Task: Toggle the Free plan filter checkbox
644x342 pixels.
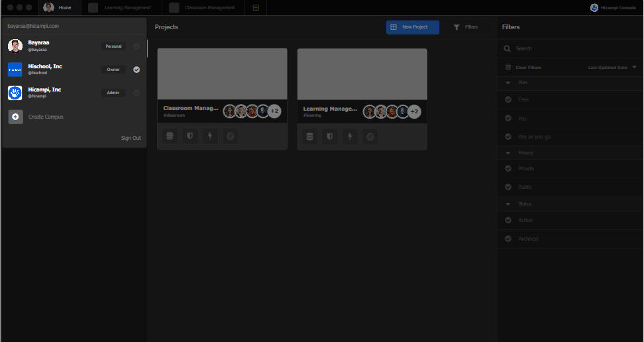Action: (508, 99)
